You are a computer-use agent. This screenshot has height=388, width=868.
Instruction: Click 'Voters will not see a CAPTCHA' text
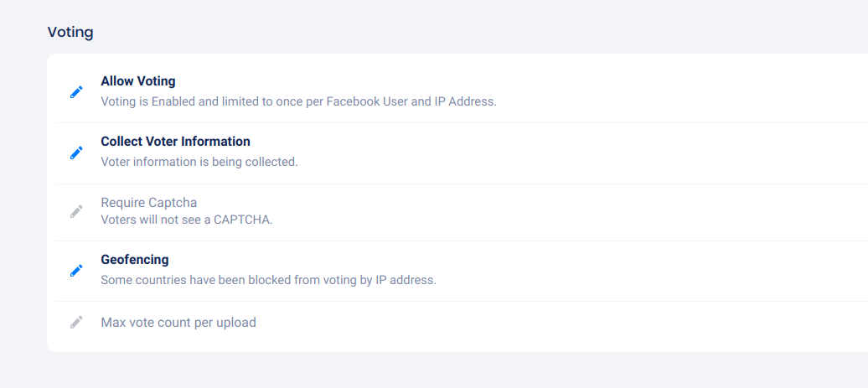186,220
